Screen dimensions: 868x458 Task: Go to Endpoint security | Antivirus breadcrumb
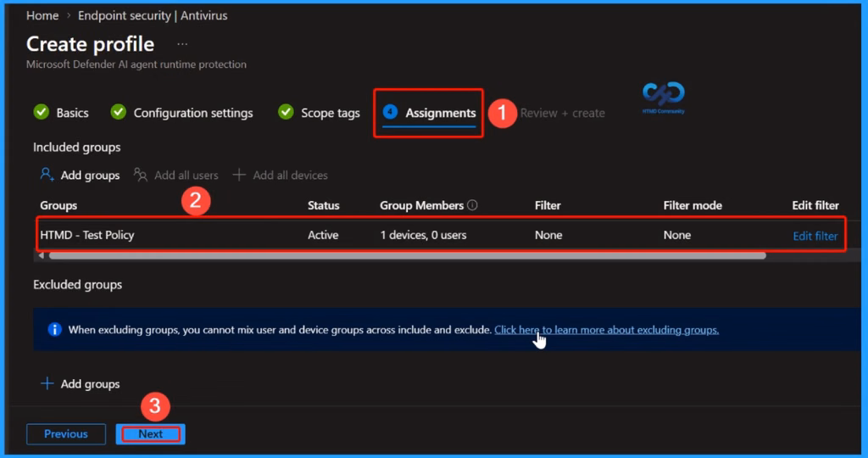(x=153, y=15)
